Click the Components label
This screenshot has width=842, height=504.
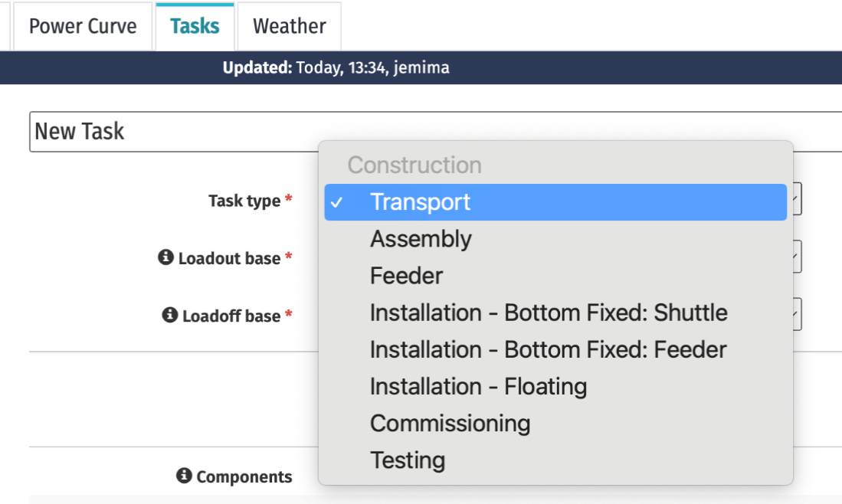point(244,476)
